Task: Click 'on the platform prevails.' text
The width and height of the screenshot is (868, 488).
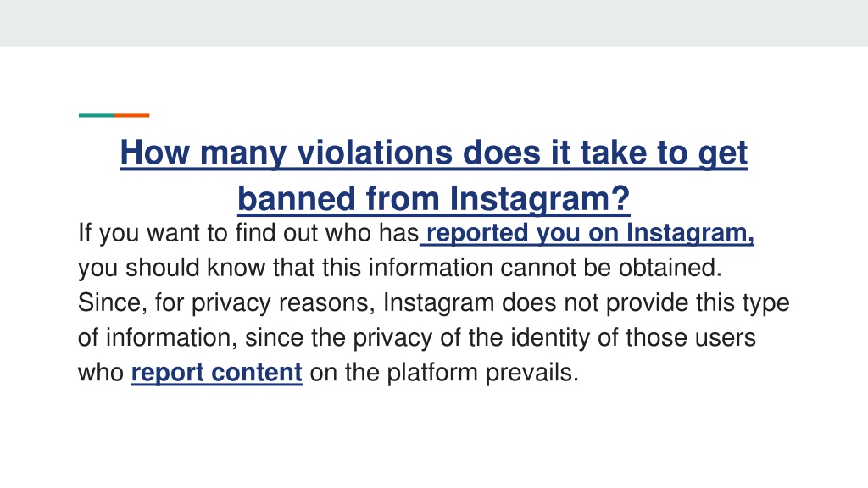Action: [x=444, y=373]
